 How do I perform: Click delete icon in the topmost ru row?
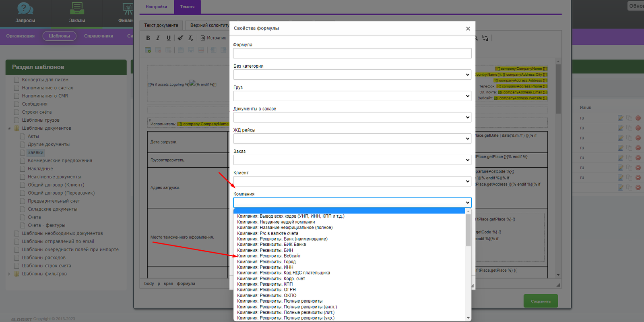pyautogui.click(x=638, y=118)
